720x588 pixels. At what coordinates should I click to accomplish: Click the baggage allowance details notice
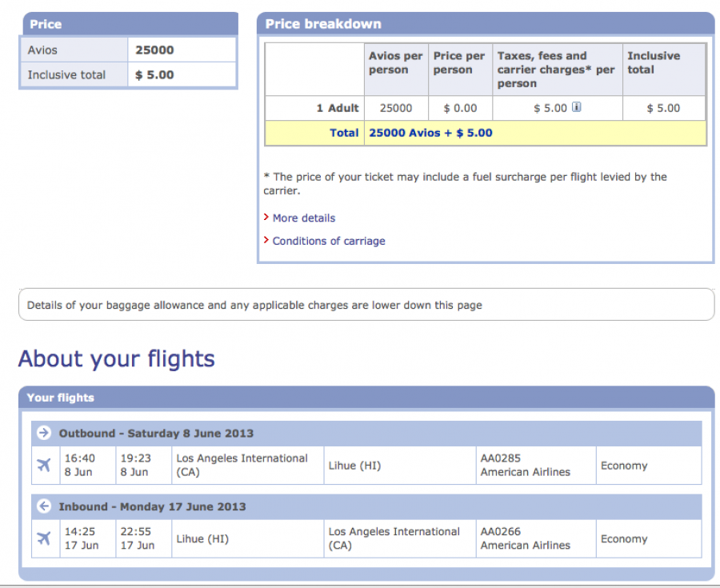point(366,305)
